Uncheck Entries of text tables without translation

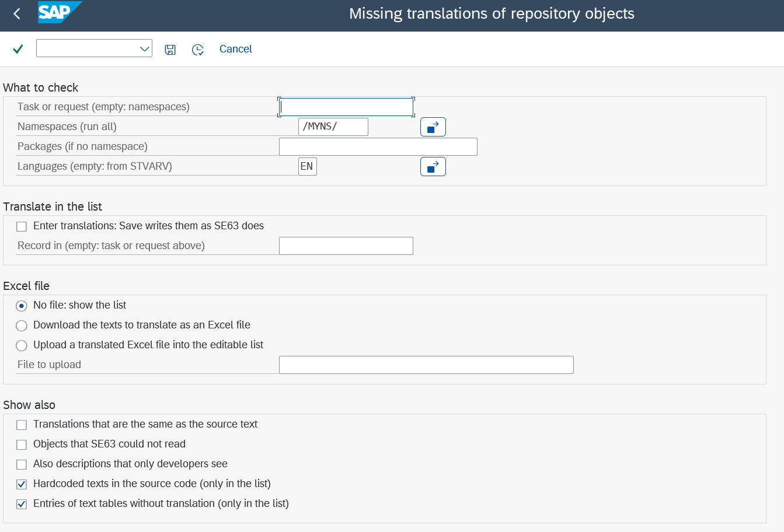tap(22, 504)
